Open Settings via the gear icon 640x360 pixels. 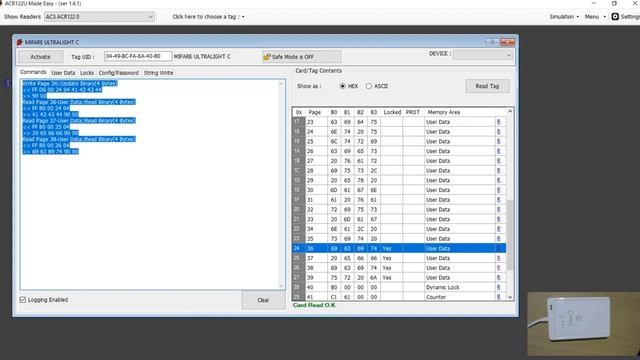pyautogui.click(x=615, y=17)
